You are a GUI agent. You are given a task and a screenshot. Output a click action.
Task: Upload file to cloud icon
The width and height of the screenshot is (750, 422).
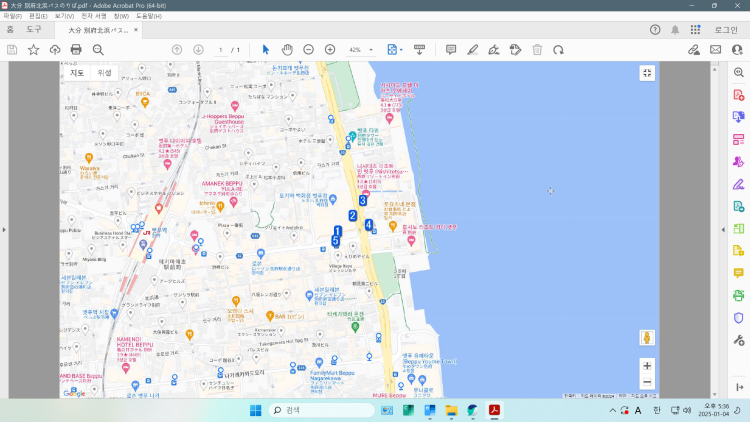55,50
